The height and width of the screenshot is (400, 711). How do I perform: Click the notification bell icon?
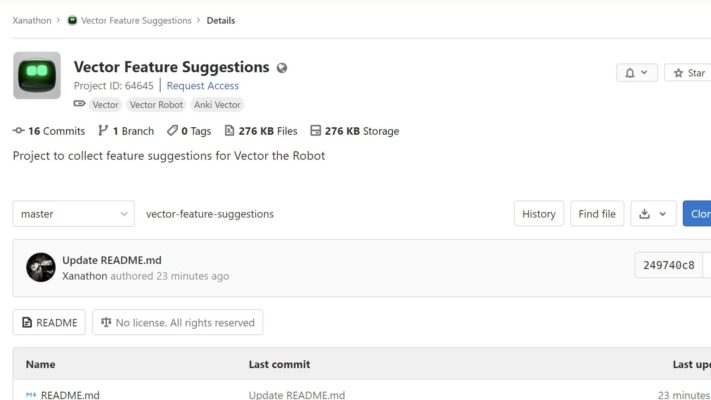coord(630,73)
